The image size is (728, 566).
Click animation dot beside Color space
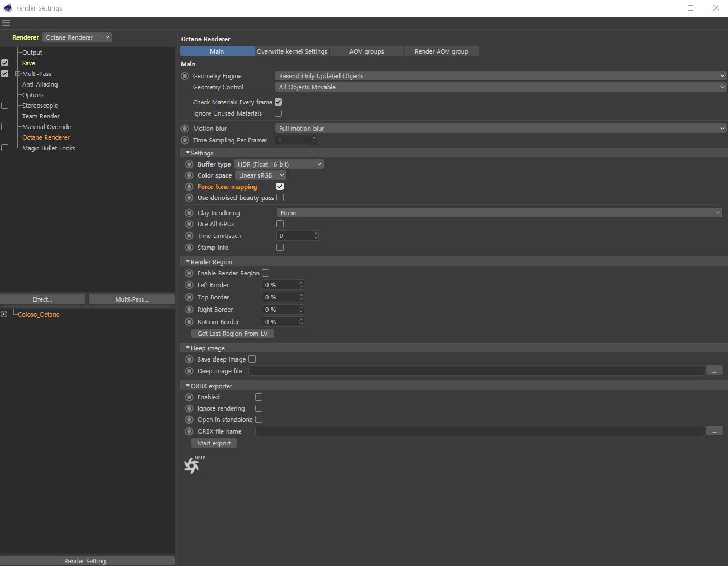click(189, 175)
